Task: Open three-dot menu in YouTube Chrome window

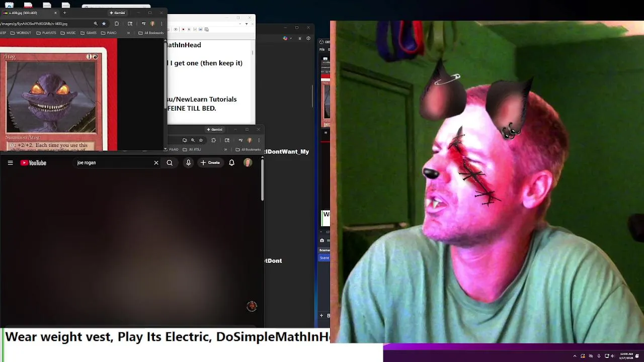Action: (x=259, y=140)
